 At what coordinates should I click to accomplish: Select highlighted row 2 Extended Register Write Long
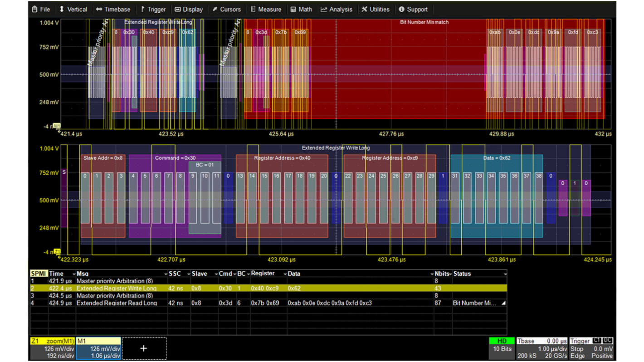[268, 288]
